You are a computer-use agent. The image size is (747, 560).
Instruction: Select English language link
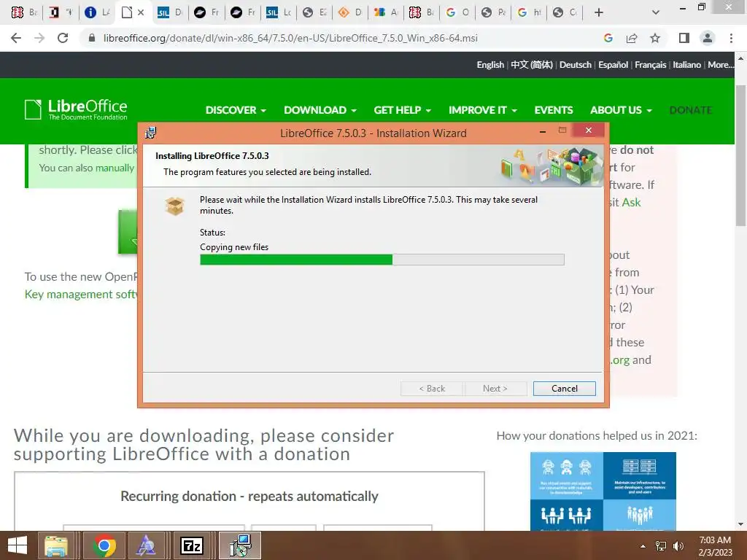pyautogui.click(x=490, y=65)
